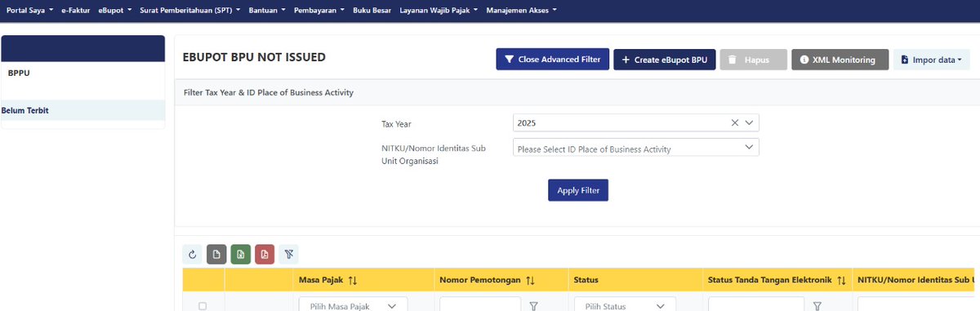Click the EBUPOT BPU NOT ISSUED heading
Screen dimensions: 980x311
[x=254, y=57]
